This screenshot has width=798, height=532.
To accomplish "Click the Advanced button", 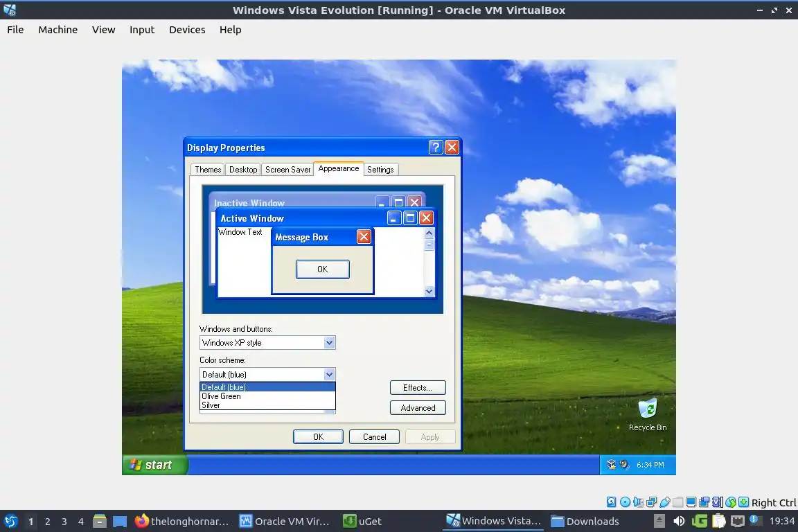I will tap(418, 408).
